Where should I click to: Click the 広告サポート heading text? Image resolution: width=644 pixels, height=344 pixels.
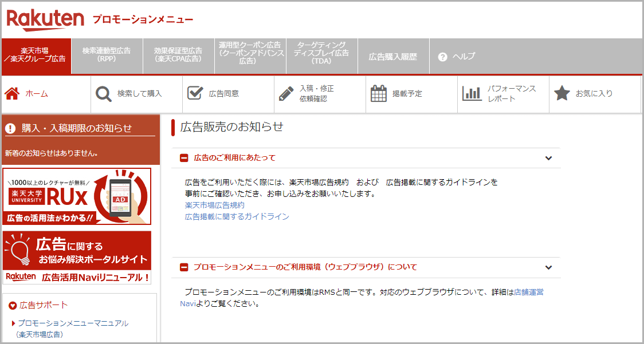coord(44,305)
